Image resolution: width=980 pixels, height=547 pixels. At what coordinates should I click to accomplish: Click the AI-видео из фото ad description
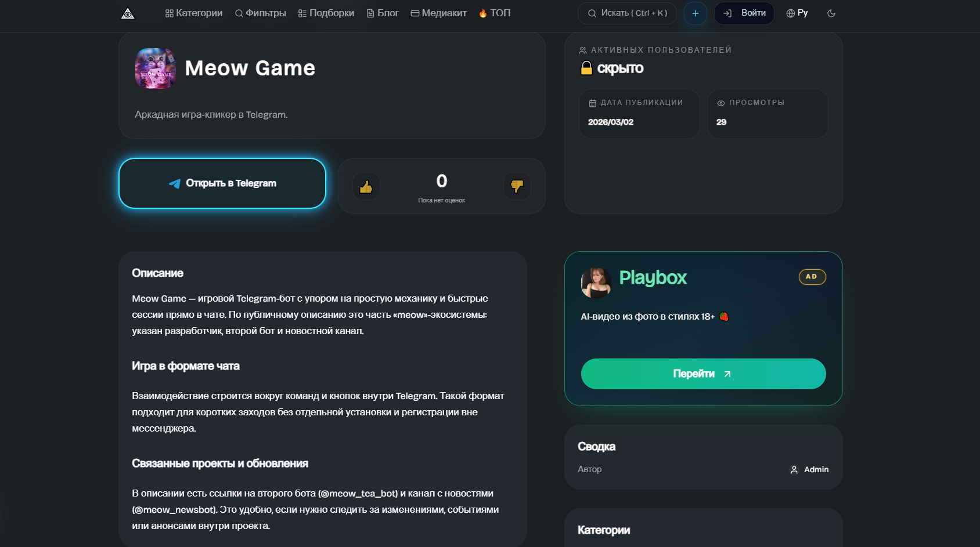pyautogui.click(x=655, y=317)
